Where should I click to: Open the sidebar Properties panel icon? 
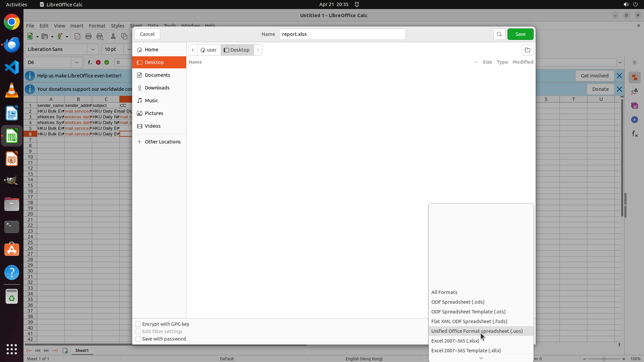pyautogui.click(x=634, y=77)
